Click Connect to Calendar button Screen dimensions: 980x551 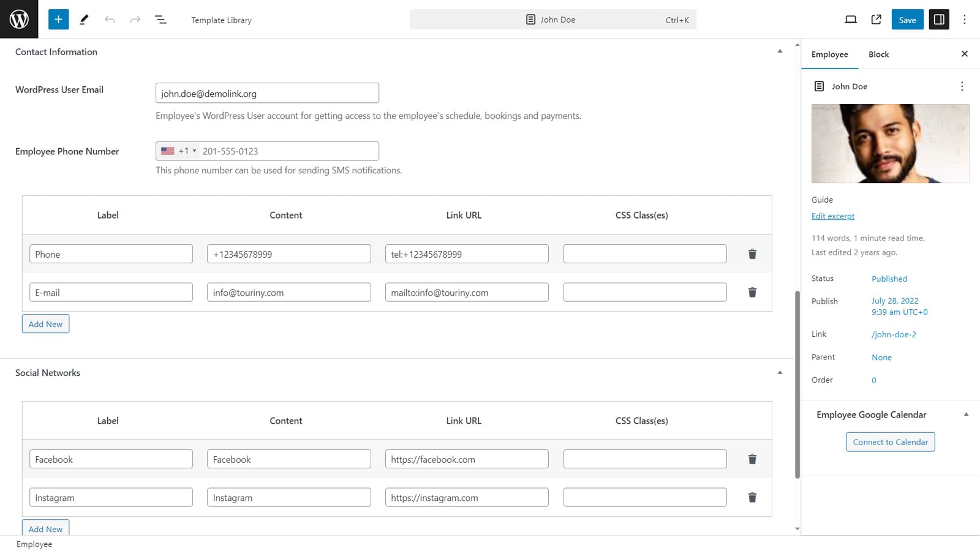[890, 442]
